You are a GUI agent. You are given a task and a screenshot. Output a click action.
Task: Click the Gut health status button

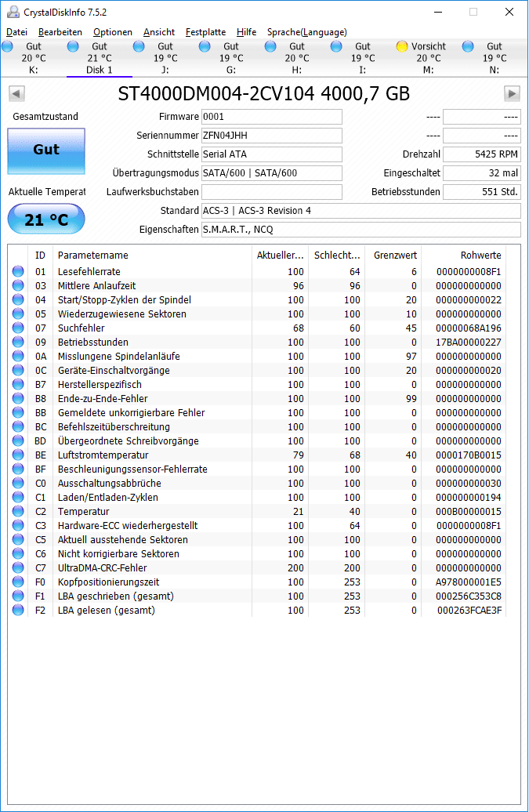coord(46,150)
